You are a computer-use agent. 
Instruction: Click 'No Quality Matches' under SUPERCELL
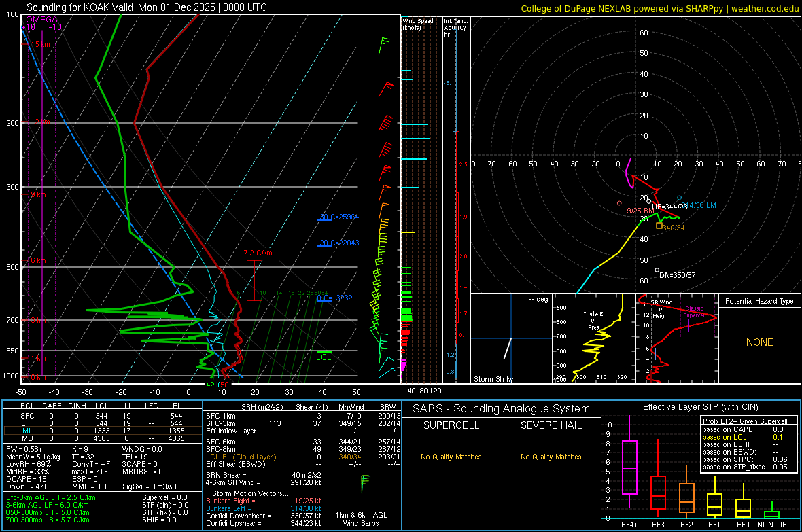point(451,457)
